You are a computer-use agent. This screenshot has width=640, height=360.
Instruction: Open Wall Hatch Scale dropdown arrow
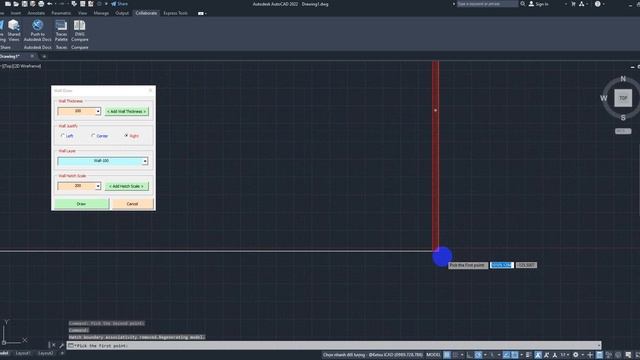[98, 186]
